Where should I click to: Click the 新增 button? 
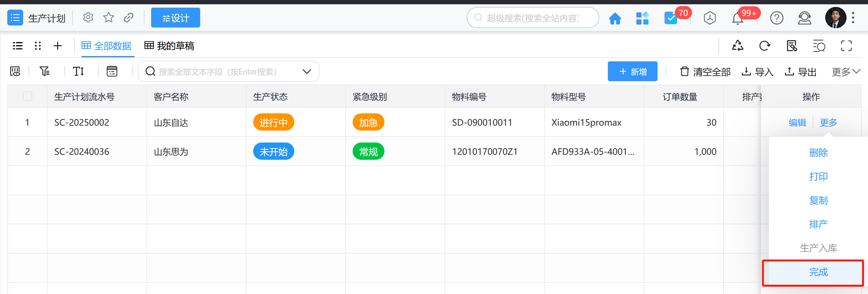632,72
